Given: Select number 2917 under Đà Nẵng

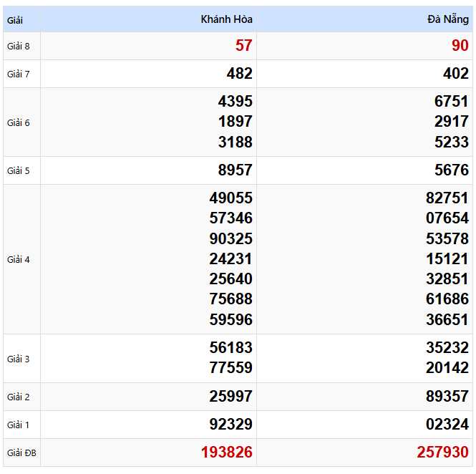Looking at the screenshot, I should 452,122.
